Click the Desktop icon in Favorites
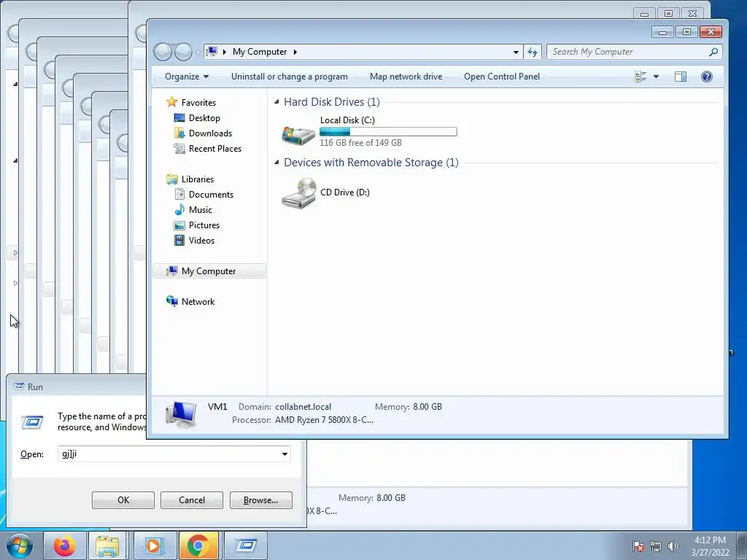The height and width of the screenshot is (560, 747). point(179,117)
